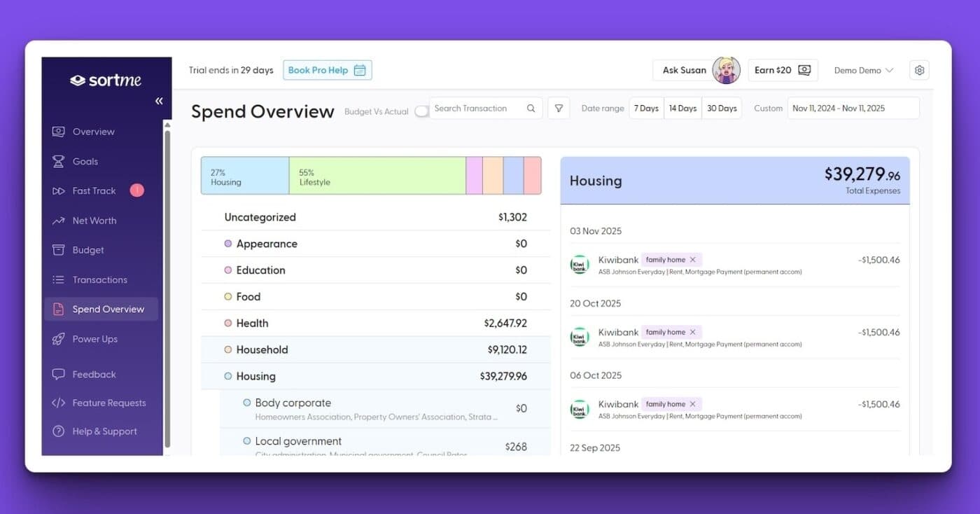The image size is (980, 514).
Task: Open the Overview section from the sidebar
Action: (61, 131)
